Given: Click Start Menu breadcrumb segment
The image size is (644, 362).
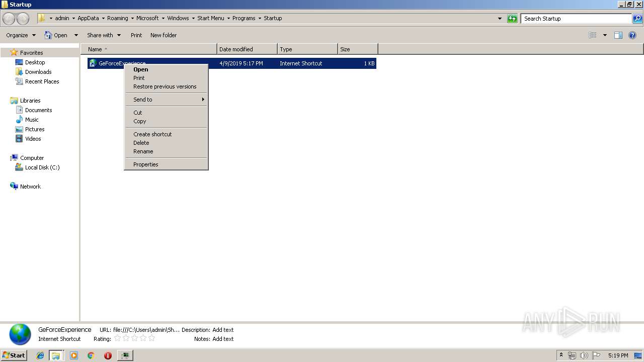Looking at the screenshot, I should coord(211,19).
